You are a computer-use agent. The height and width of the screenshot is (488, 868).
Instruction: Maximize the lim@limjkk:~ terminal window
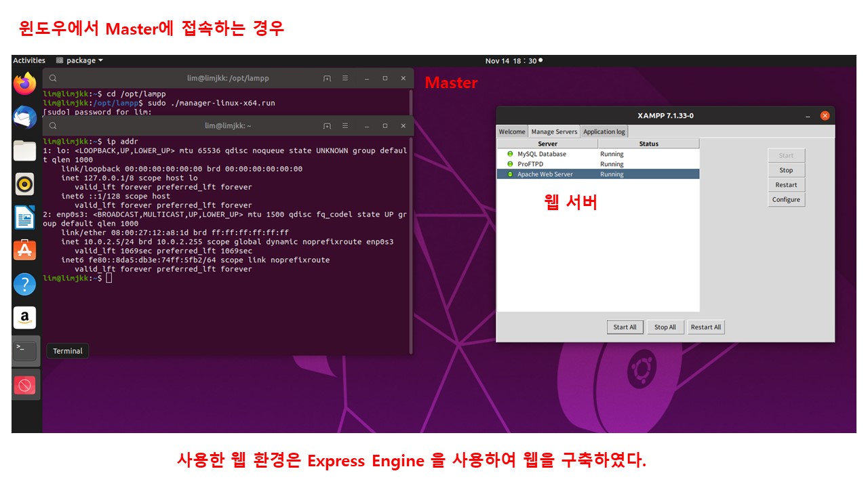pyautogui.click(x=385, y=125)
